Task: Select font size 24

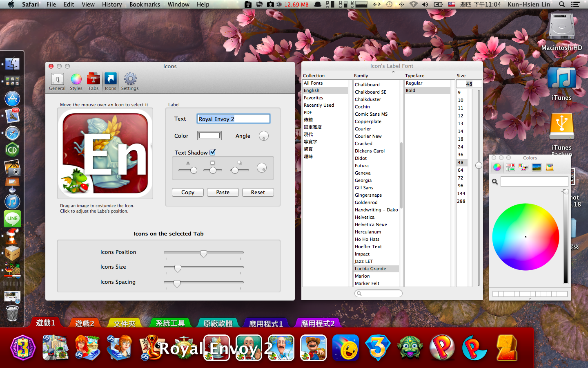Action: point(462,147)
